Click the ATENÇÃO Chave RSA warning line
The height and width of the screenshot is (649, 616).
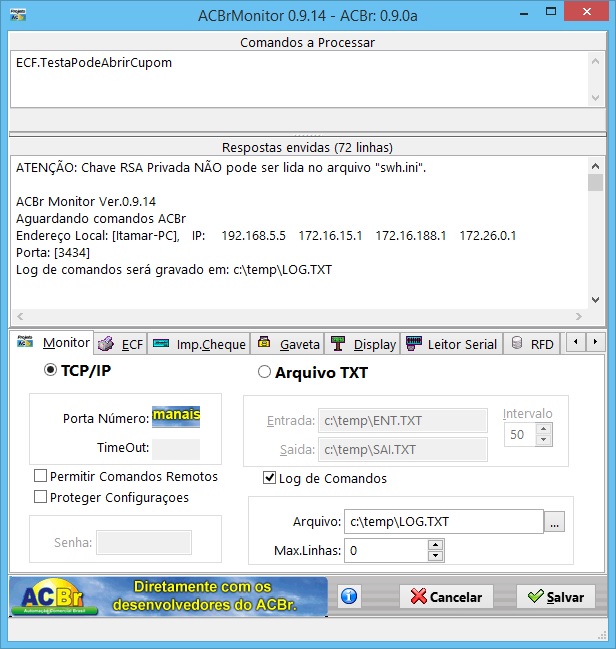pos(221,168)
